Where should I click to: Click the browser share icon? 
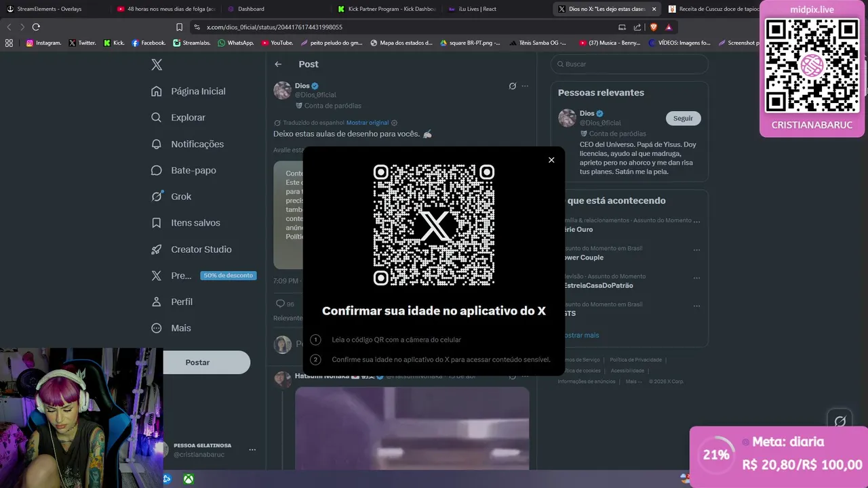[x=637, y=27]
